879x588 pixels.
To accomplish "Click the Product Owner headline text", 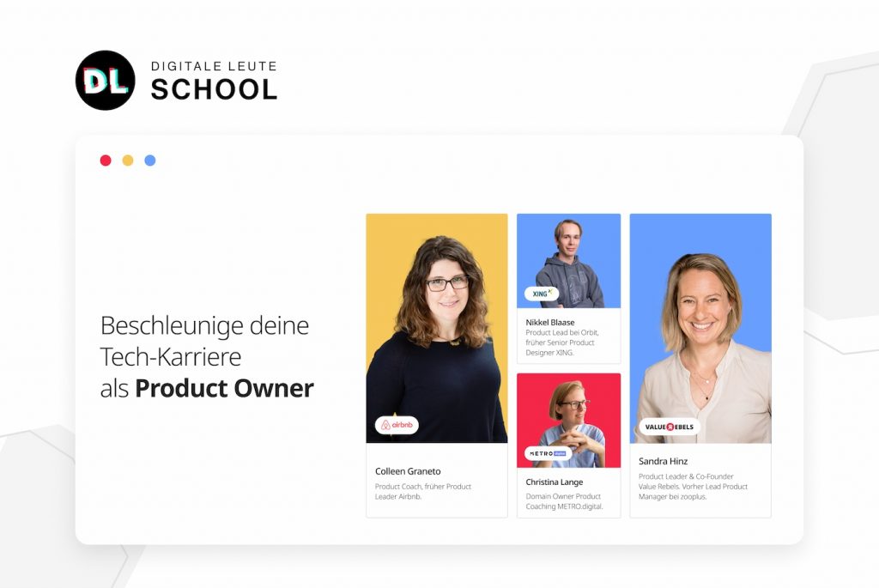I will (224, 388).
